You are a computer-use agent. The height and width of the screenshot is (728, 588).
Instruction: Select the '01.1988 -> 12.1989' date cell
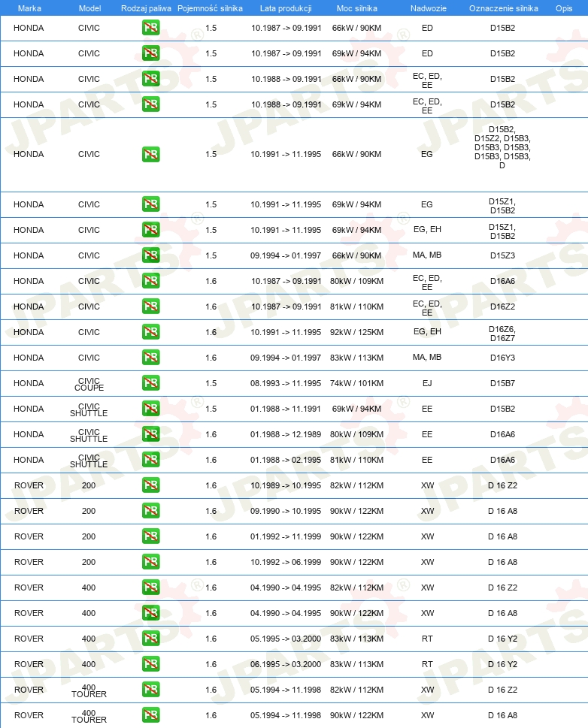click(x=286, y=434)
